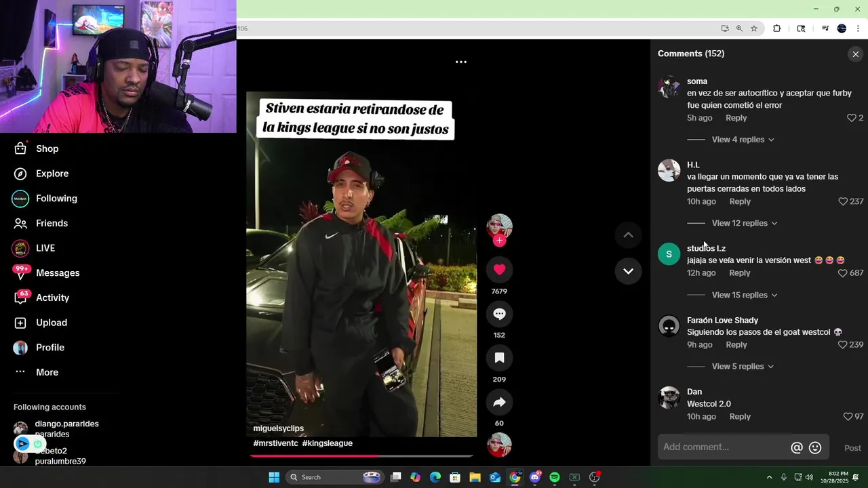Post the comment
868x488 pixels.
point(852,448)
